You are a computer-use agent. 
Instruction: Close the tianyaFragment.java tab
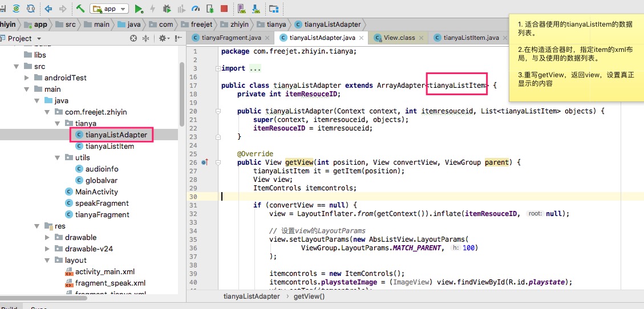click(268, 38)
